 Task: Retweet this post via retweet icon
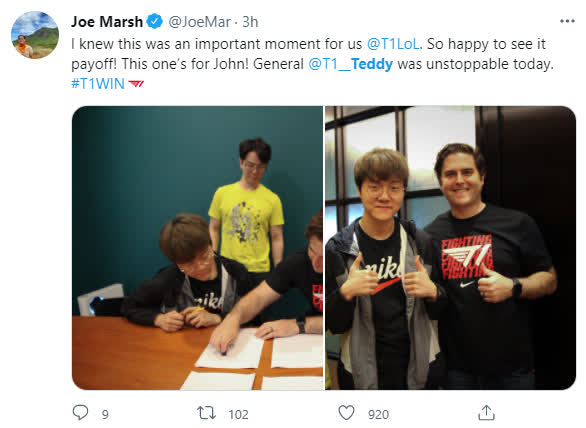(206, 413)
